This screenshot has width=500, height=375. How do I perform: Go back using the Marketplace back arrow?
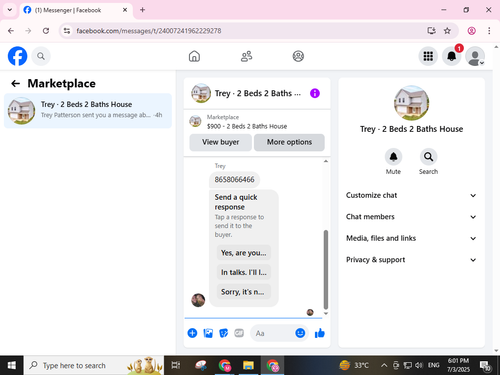tap(15, 83)
